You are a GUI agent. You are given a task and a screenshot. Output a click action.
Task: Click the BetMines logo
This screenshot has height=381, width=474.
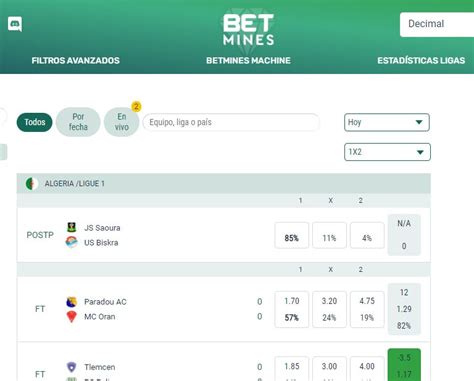248,29
